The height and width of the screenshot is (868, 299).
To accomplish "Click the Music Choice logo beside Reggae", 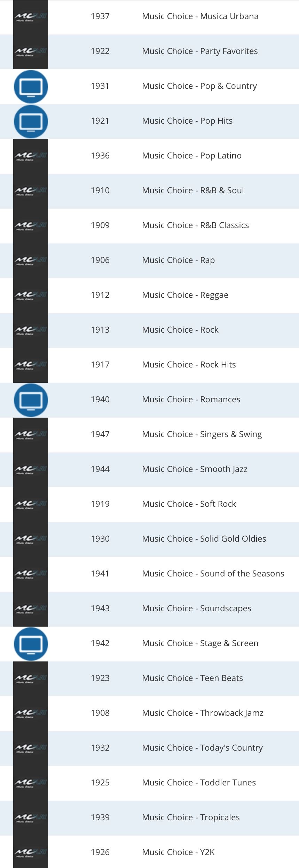I will [x=31, y=295].
